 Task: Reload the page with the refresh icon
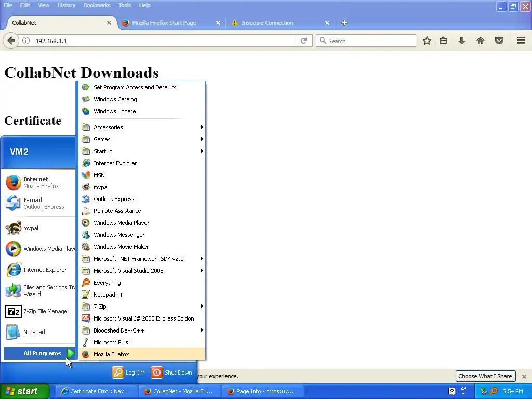coord(303,41)
